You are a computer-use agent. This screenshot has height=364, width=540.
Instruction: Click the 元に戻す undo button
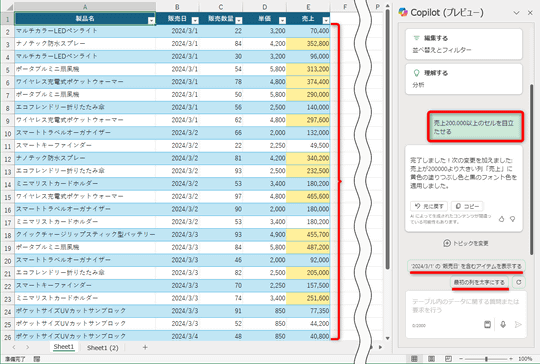click(429, 206)
